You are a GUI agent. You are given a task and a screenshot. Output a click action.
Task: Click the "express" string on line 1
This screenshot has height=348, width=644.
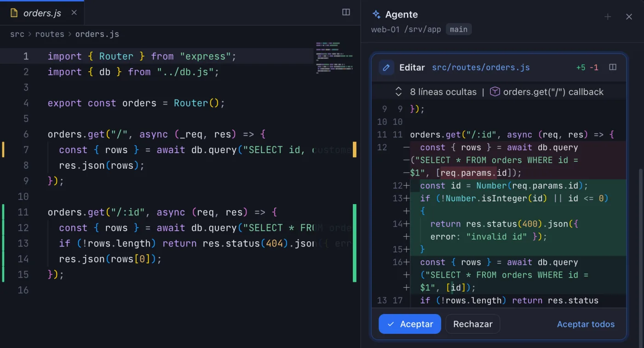click(x=205, y=56)
